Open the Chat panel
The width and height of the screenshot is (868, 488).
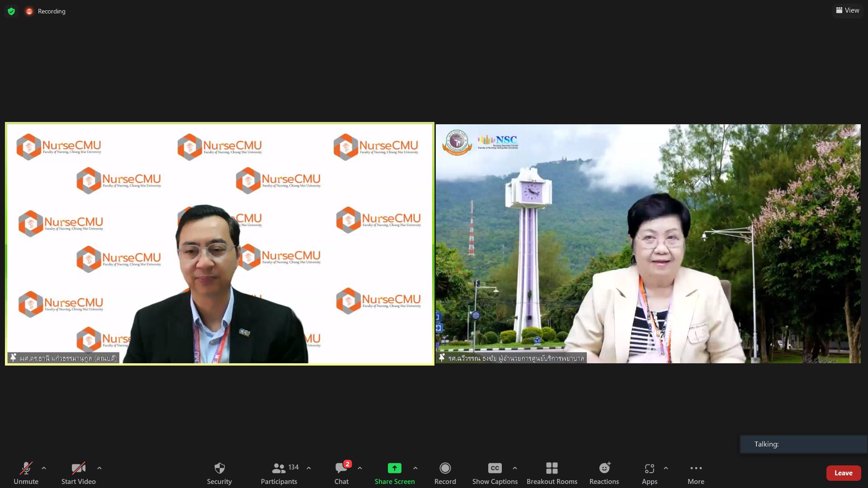click(341, 473)
